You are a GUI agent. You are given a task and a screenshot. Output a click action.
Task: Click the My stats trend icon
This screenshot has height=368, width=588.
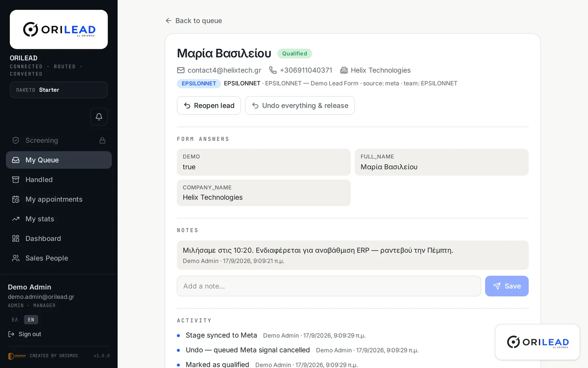point(15,219)
